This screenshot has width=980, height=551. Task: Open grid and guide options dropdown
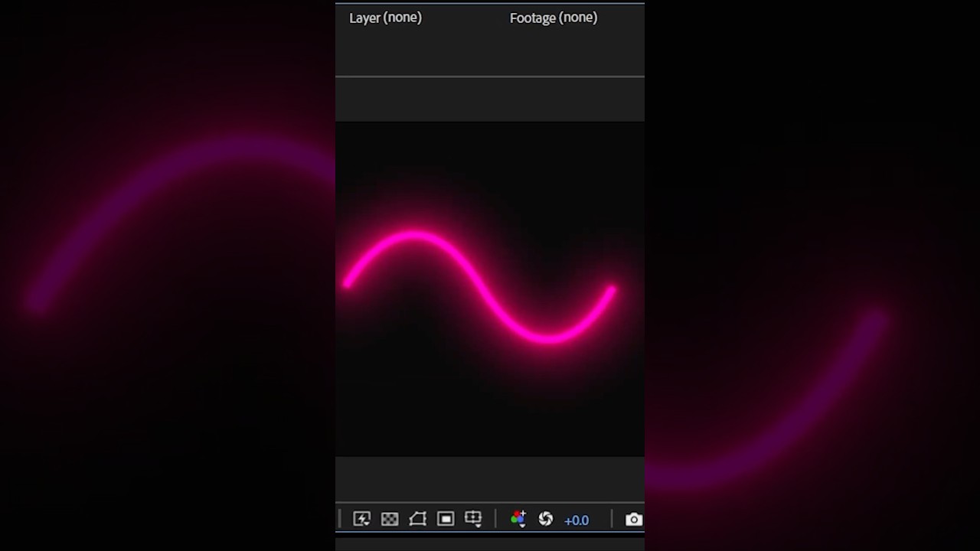coord(473,519)
